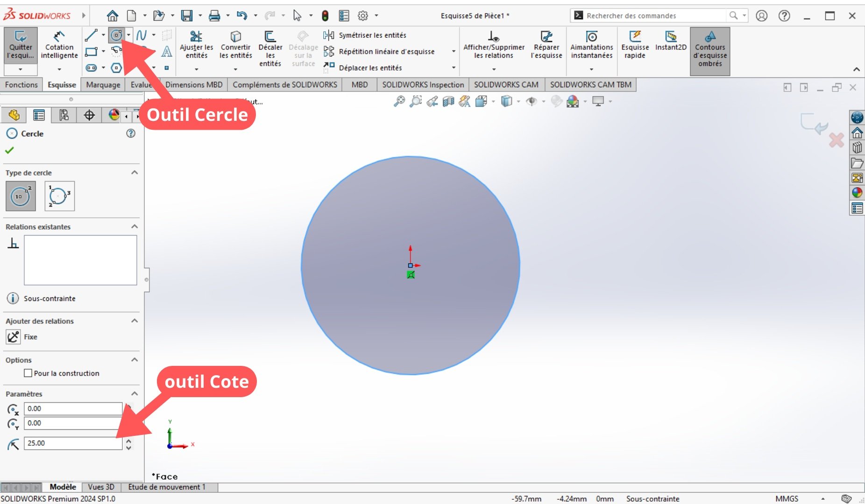
Task: Select perimeter three-point circle type
Action: tap(59, 196)
